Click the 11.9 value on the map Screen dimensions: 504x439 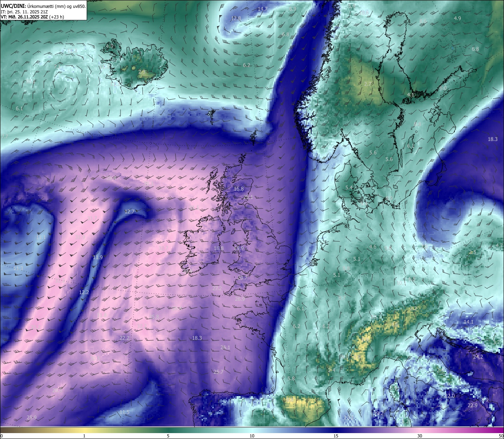click(98, 257)
